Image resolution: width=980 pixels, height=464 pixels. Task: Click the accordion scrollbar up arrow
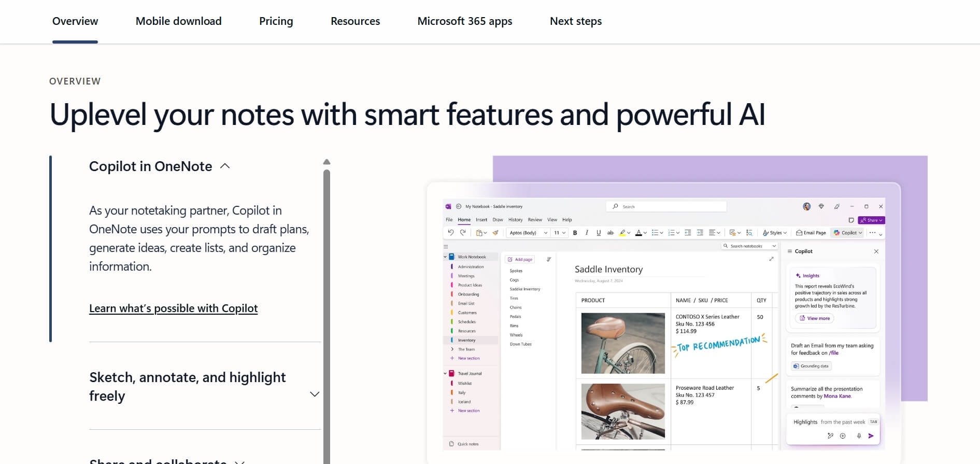point(326,162)
